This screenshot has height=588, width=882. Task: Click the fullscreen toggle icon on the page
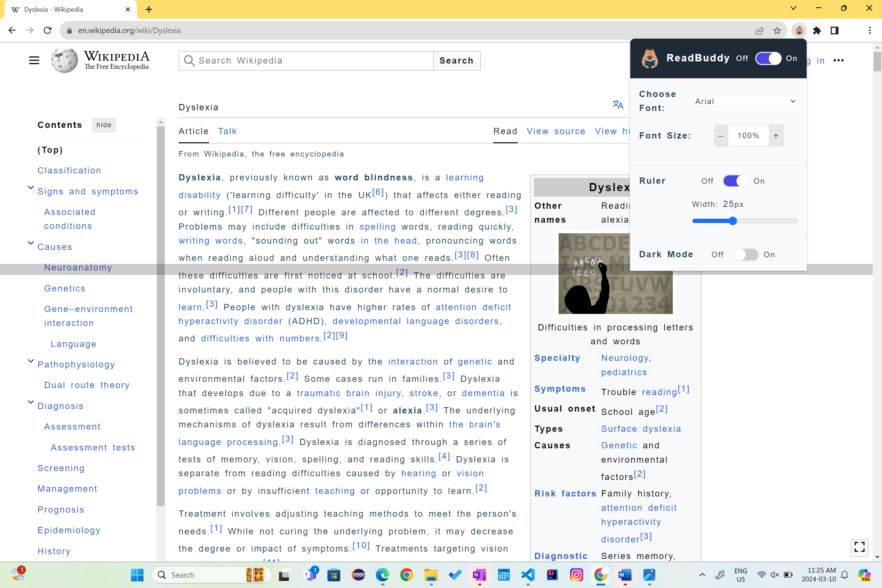point(859,547)
